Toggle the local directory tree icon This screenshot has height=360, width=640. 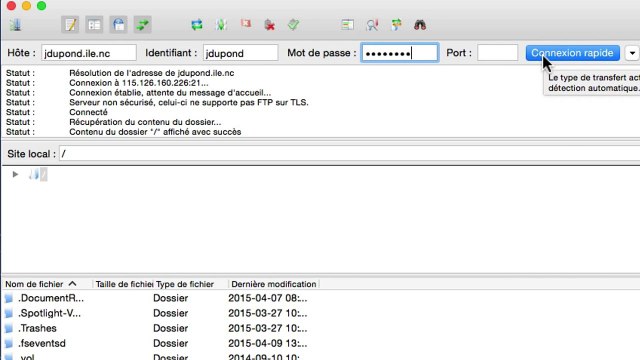pos(94,25)
